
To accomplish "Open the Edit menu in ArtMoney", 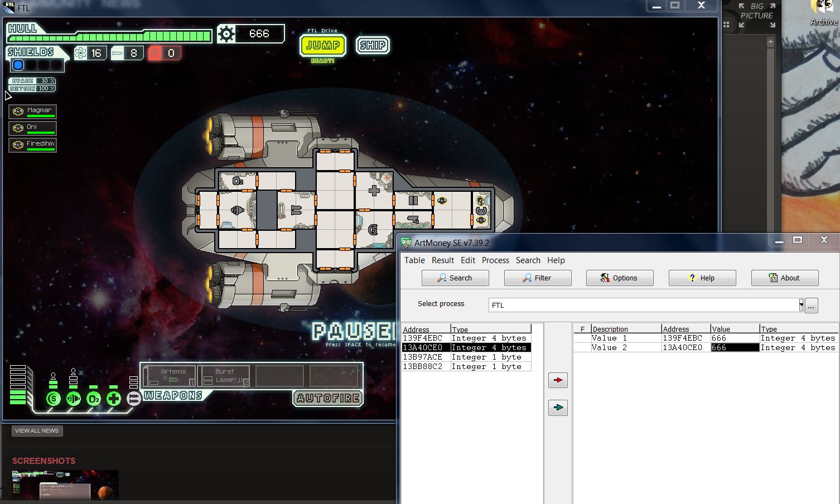I will click(468, 260).
